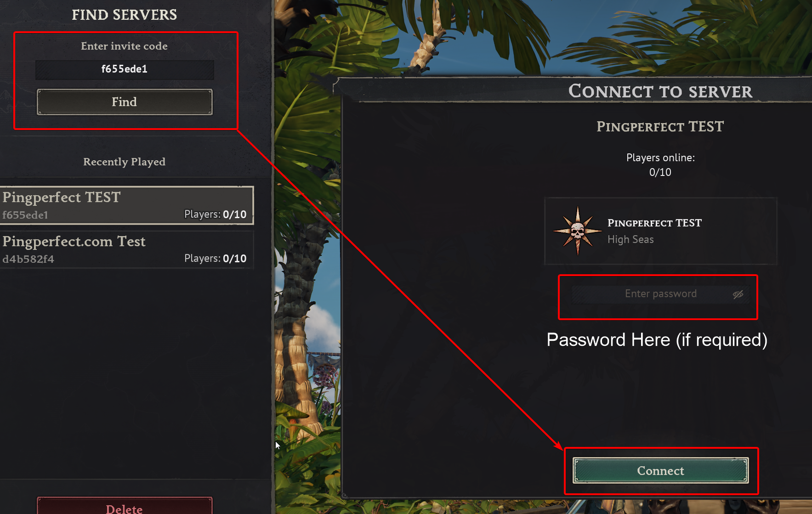
Task: Click invite code d4b582f4 in list
Action: point(28,259)
